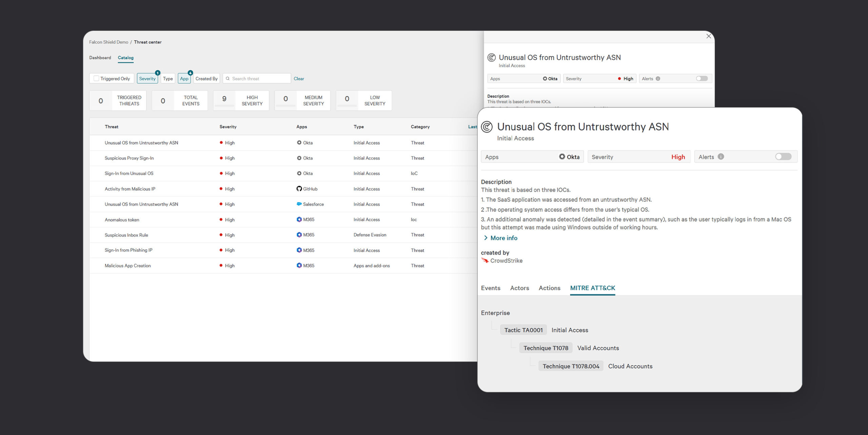Click the GitHub icon in Activity from Malicious IP row
868x435 pixels.
[299, 189]
